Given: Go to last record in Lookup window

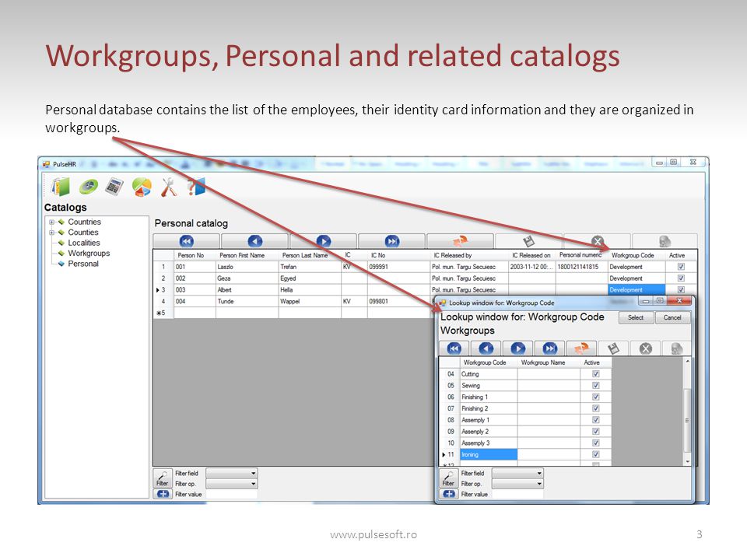Looking at the screenshot, I should click(x=550, y=348).
